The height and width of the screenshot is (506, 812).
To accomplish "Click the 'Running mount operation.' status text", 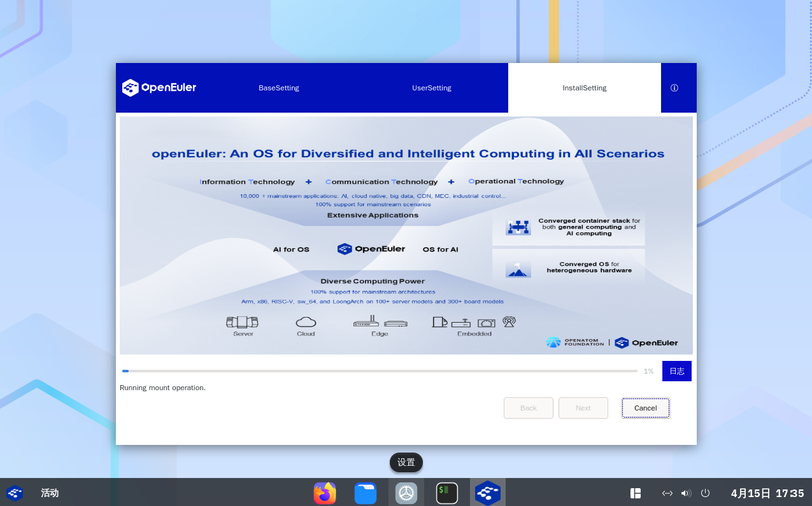I will tap(162, 388).
